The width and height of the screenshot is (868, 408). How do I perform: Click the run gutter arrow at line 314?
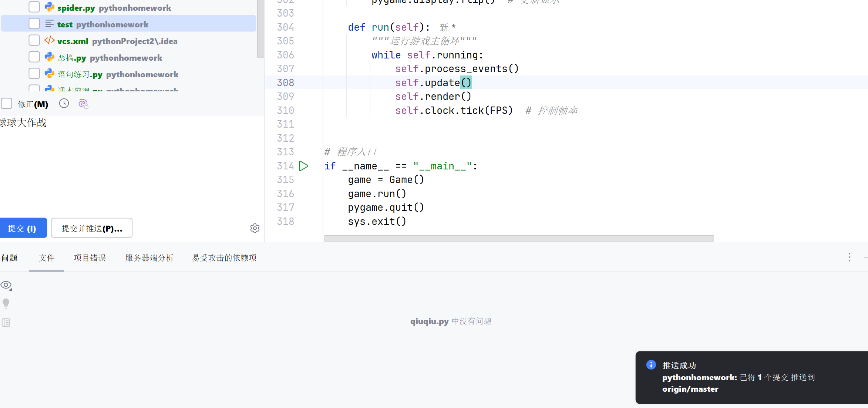(x=303, y=166)
